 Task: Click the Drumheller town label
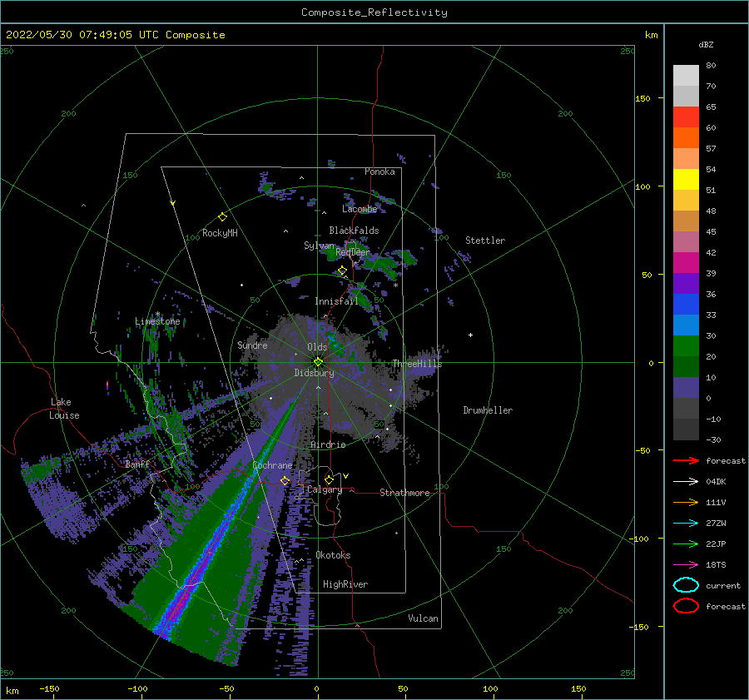click(488, 410)
